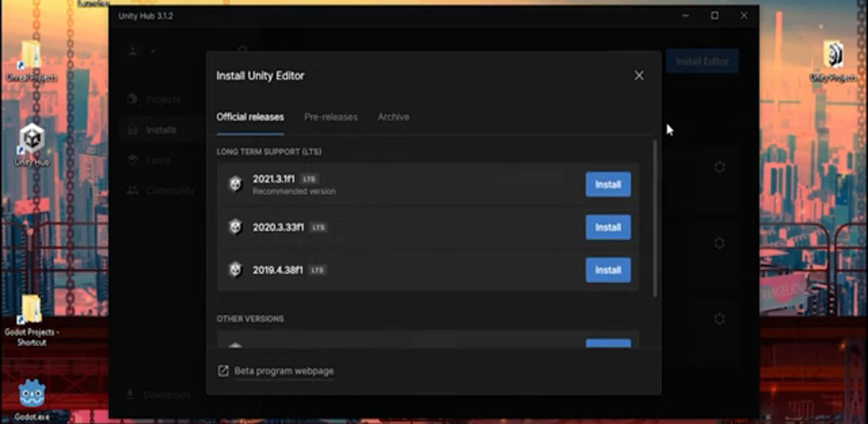Click the dimmed Install Editor button in Unity Hub
Screen dimensions: 868x424
[702, 61]
